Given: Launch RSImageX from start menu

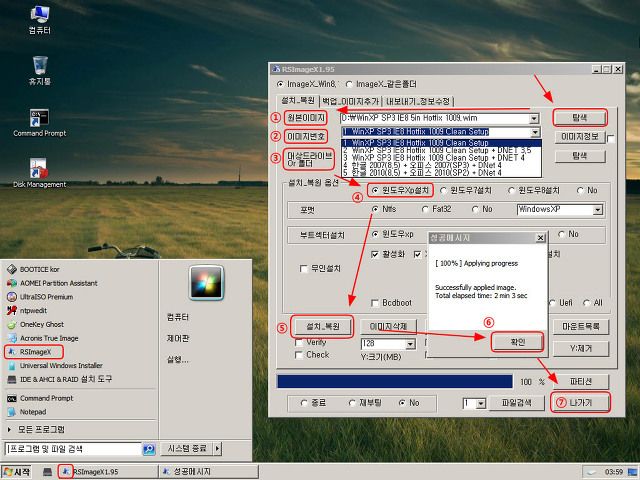Looking at the screenshot, I should click(34, 351).
